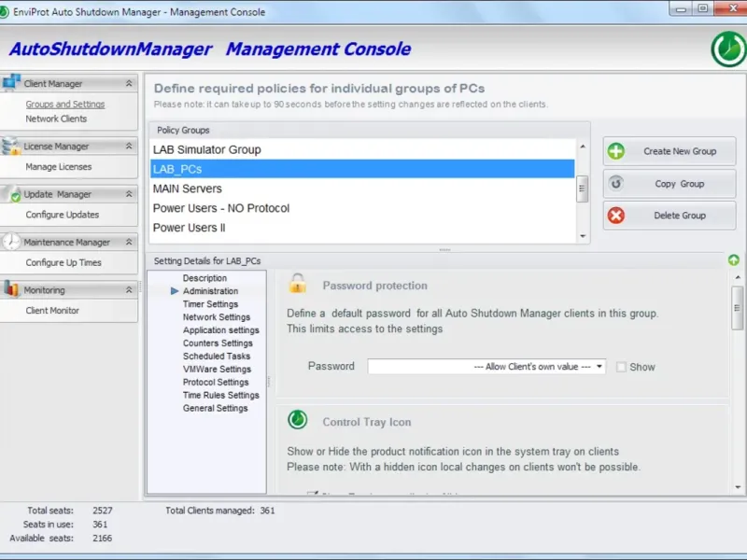
Task: Click the large green power logo top right
Action: click(728, 49)
